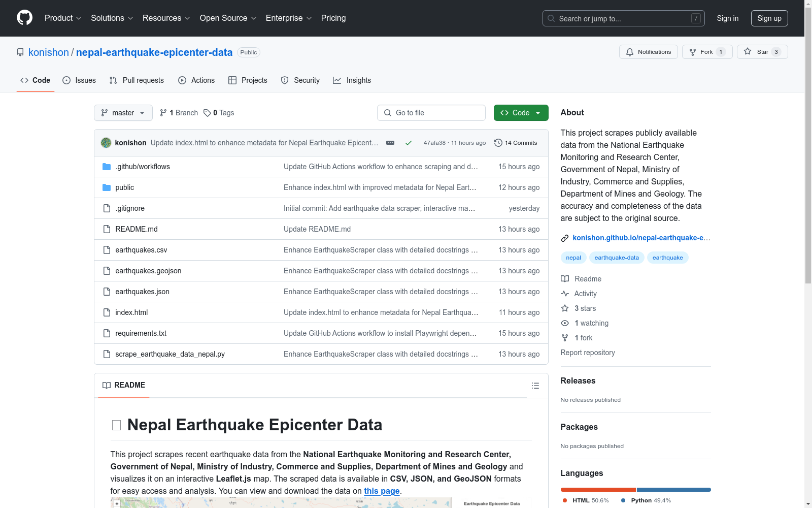Viewport: 812px width, 508px height.
Task: Go to the Security tab
Action: (x=300, y=80)
